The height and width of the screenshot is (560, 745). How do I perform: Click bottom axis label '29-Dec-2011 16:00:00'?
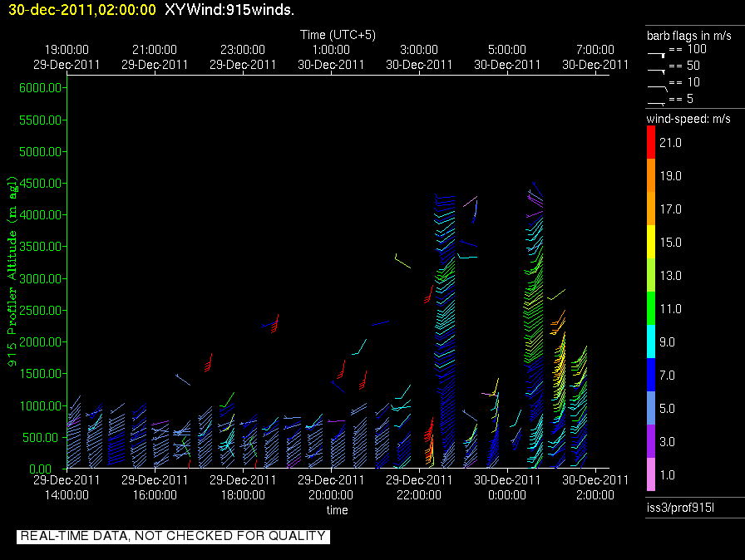click(155, 488)
